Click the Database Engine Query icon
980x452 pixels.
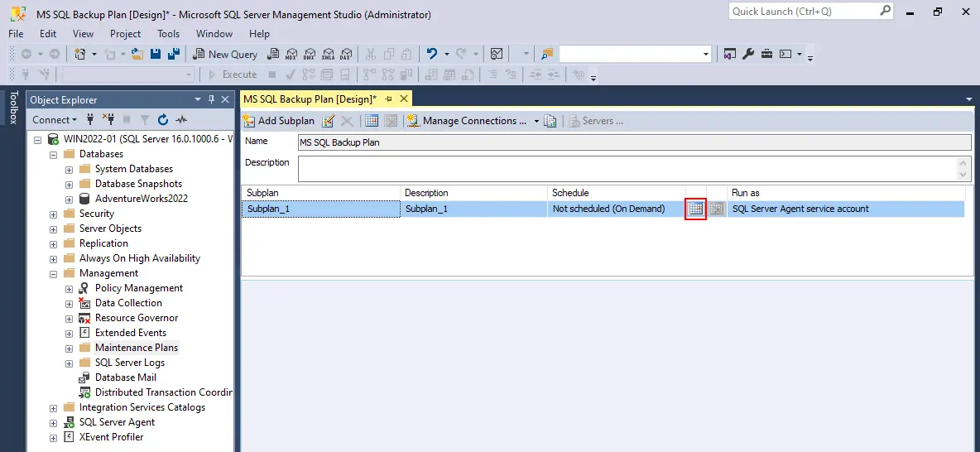click(x=272, y=55)
